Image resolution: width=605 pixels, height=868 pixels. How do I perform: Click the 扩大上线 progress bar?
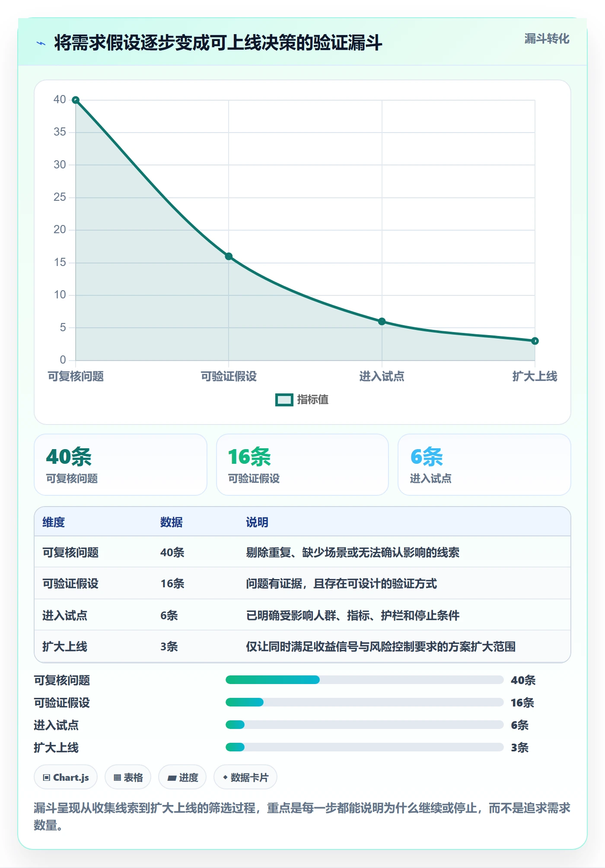(x=365, y=748)
